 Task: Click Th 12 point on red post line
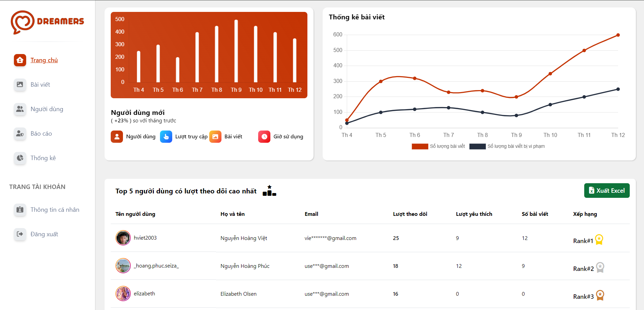click(x=618, y=35)
